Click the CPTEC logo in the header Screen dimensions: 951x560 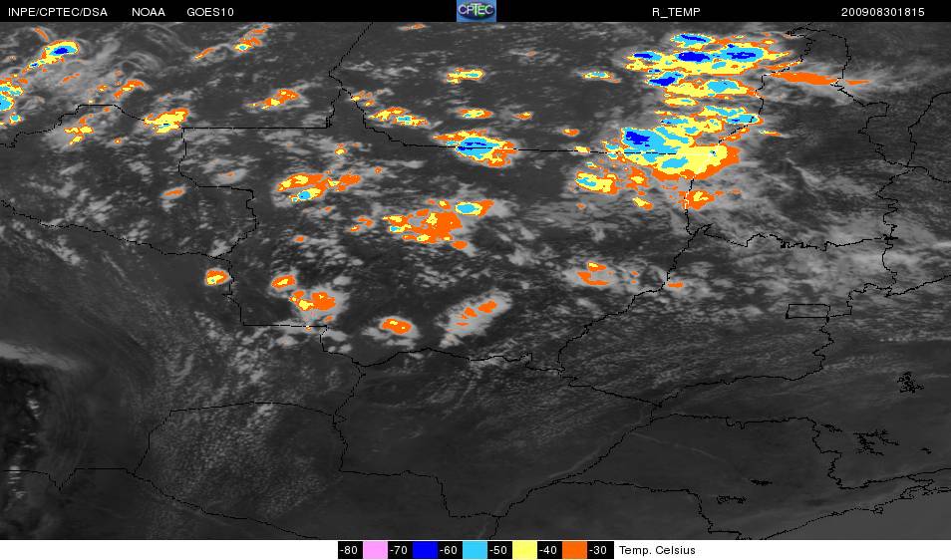[x=476, y=11]
